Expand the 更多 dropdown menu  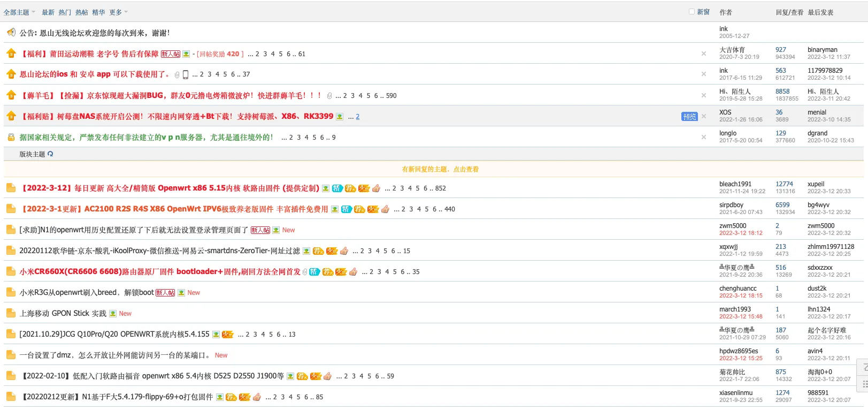118,12
